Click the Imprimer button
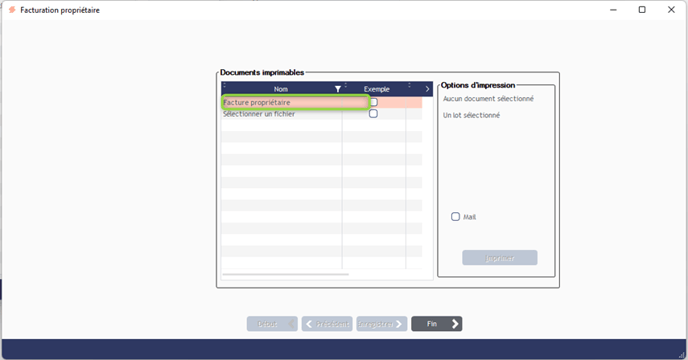 [500, 258]
